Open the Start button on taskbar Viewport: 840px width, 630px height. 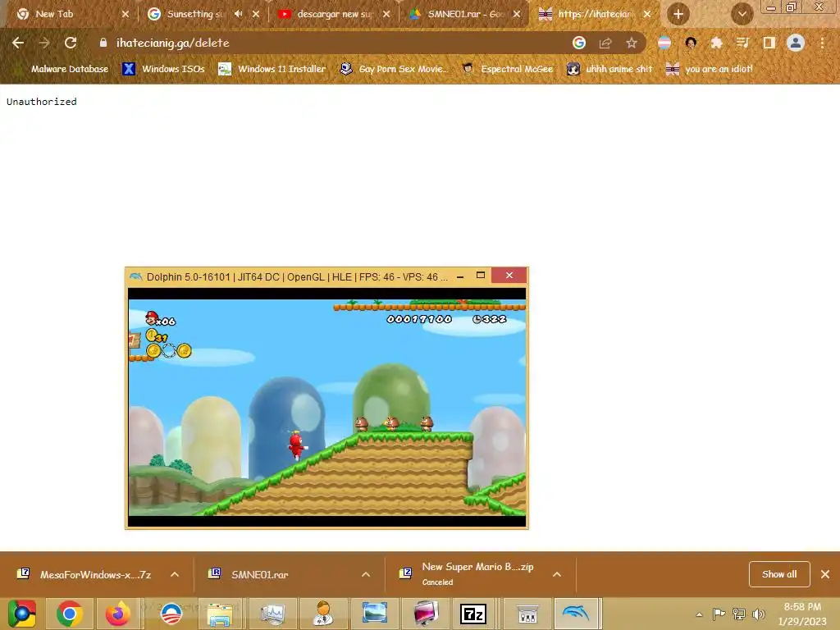(x=22, y=614)
